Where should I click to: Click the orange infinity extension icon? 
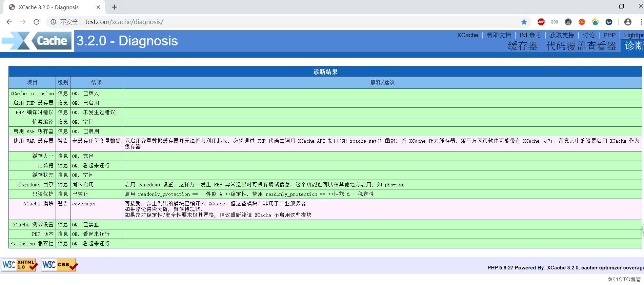[582, 22]
